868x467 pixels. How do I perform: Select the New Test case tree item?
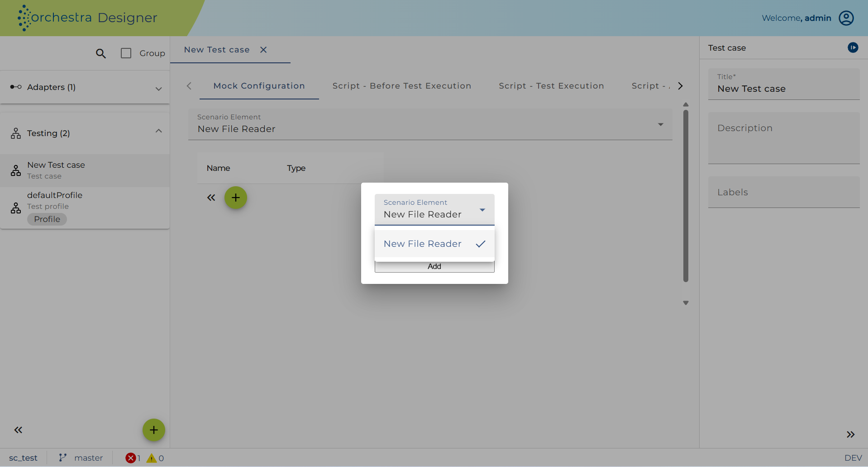tap(85, 170)
